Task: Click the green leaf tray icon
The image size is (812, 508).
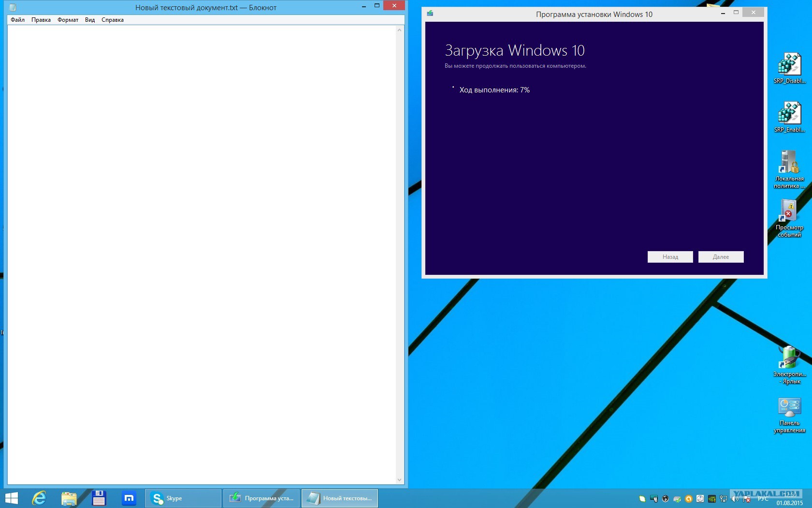Action: coord(642,499)
